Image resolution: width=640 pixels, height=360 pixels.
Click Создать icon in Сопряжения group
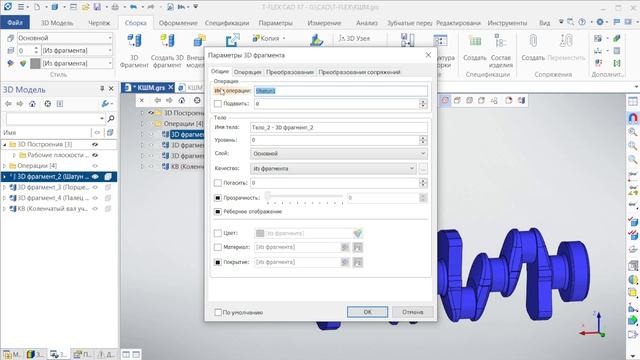coord(533,41)
